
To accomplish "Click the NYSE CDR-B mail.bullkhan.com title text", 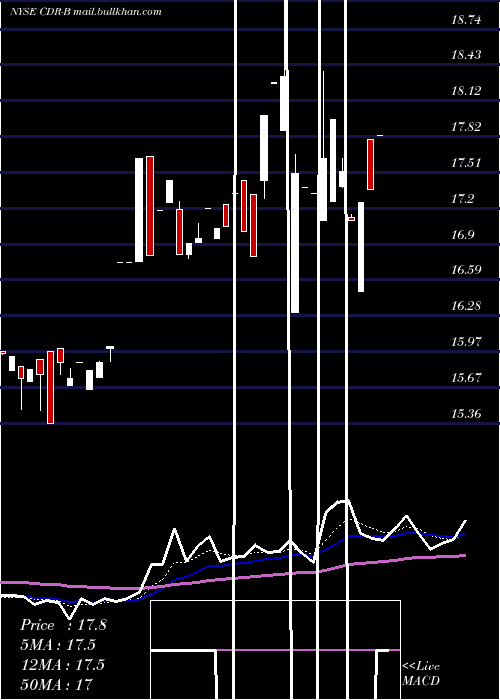I will [86, 12].
